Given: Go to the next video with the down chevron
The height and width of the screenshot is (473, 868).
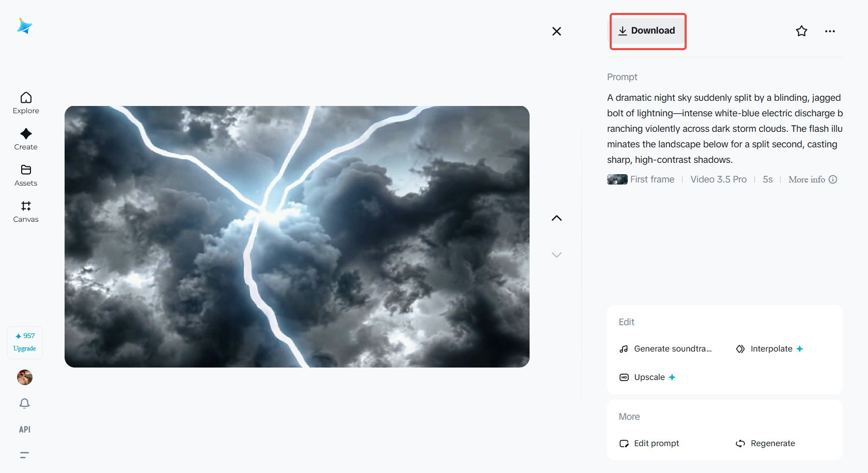Looking at the screenshot, I should 556,254.
